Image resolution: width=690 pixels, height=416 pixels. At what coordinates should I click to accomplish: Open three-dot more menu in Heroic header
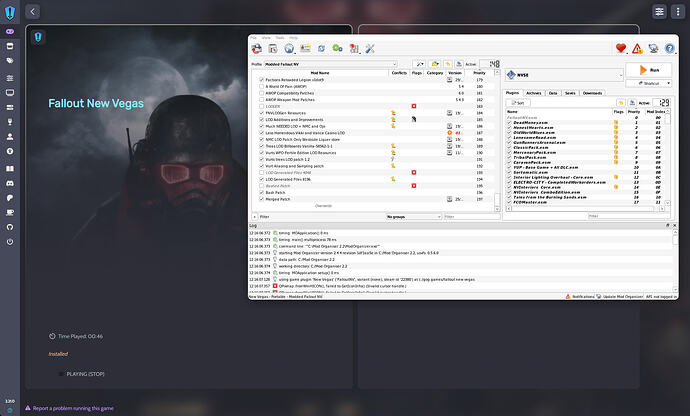(x=678, y=11)
